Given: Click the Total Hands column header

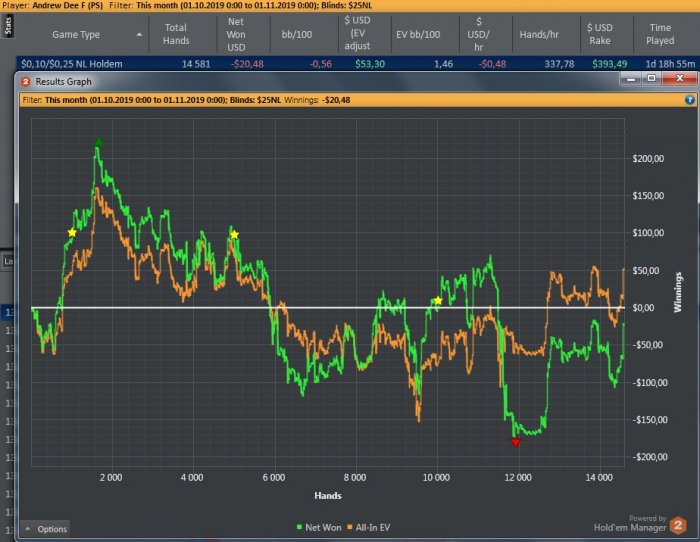Looking at the screenshot, I should [176, 34].
